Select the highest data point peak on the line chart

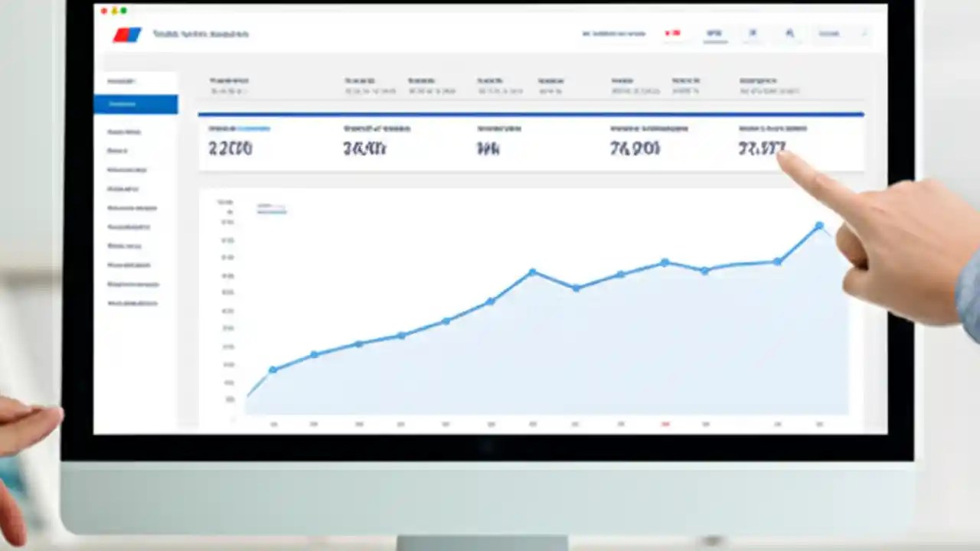(819, 226)
